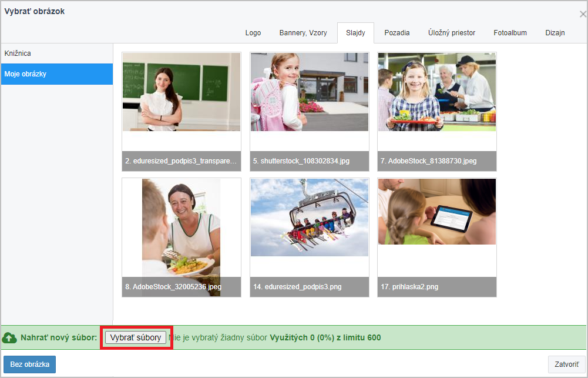Screen dimensions: 588x378
Task: Click caption 17. prihlaska2.png
Action: pyautogui.click(x=437, y=287)
